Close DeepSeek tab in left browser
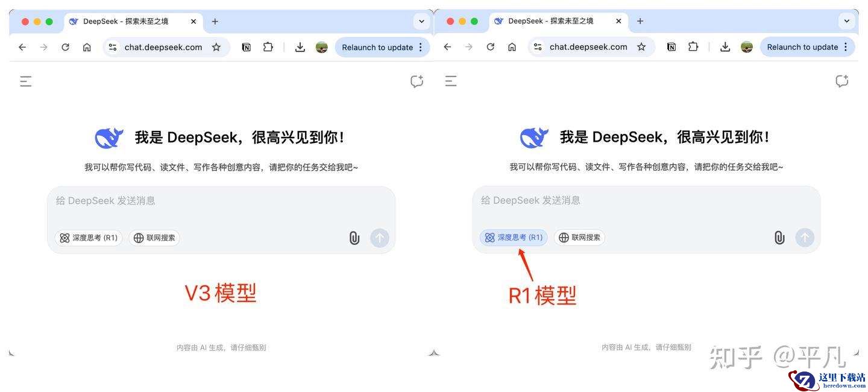 point(193,21)
